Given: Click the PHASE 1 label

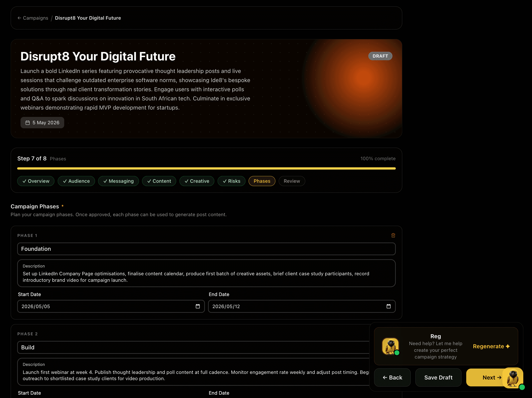Looking at the screenshot, I should [x=27, y=236].
